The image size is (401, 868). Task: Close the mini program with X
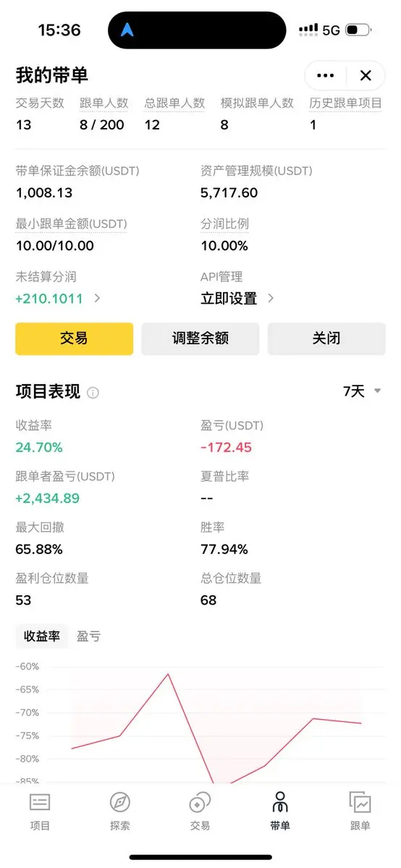(x=366, y=75)
